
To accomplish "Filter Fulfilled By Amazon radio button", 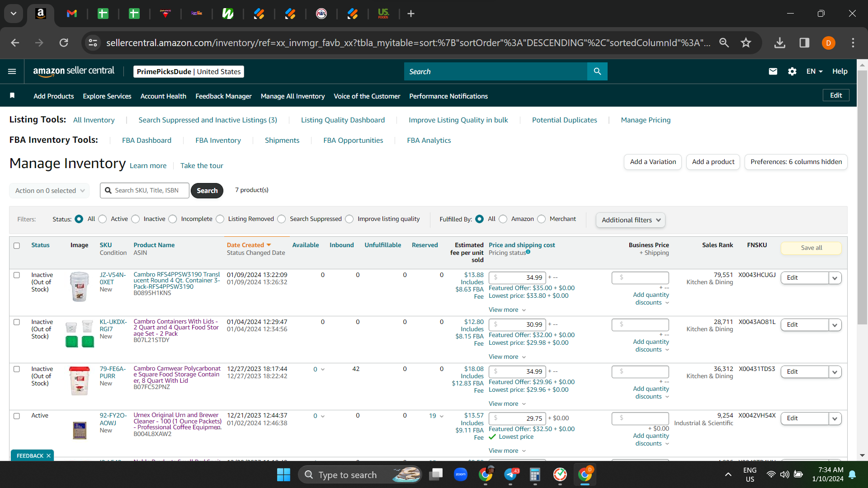I will click(503, 219).
